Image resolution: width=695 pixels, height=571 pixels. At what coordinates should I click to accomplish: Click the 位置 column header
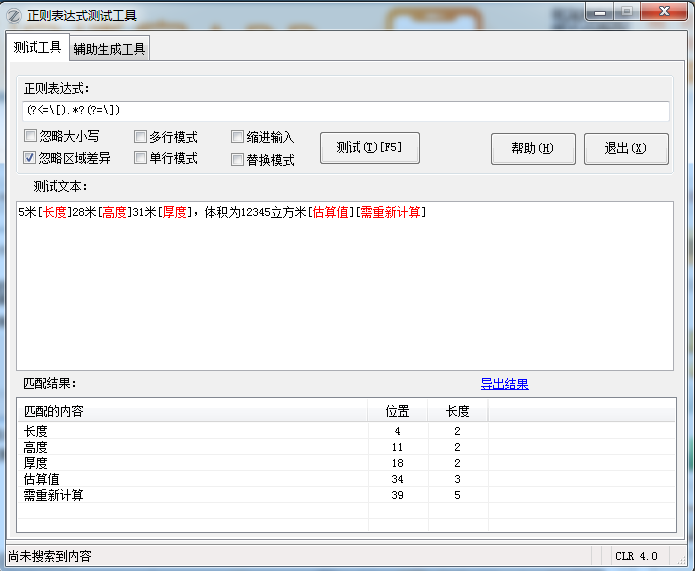pyautogui.click(x=397, y=411)
